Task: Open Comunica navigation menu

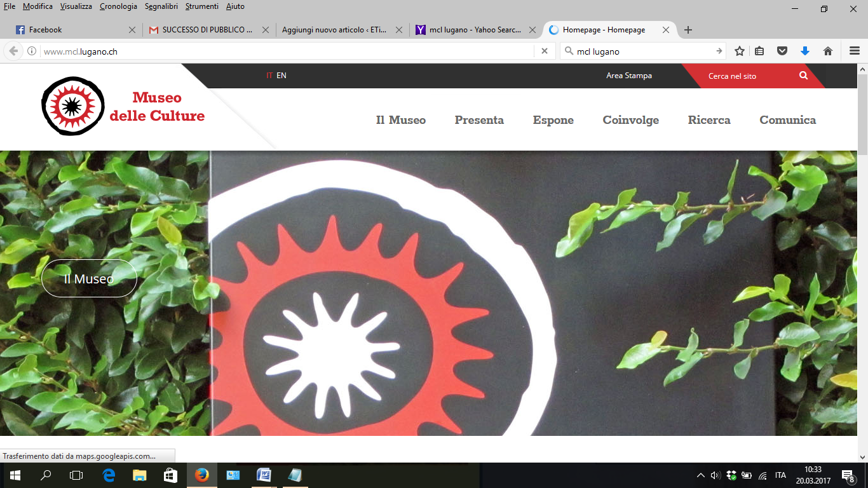Action: point(788,119)
